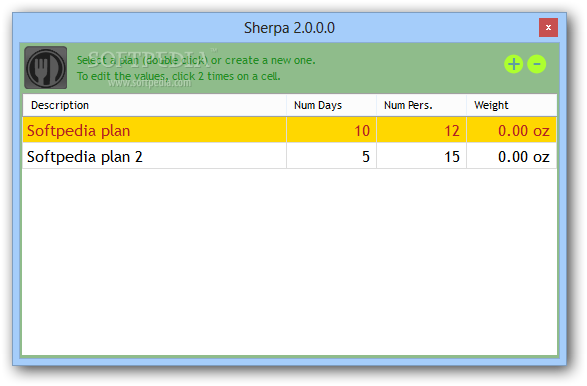
Task: Click weight cell of Softpedia plan row
Action: point(512,130)
